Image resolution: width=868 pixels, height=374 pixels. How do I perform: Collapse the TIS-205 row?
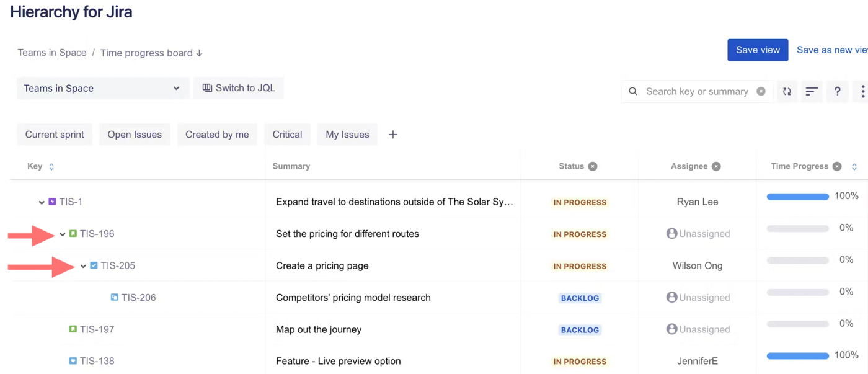click(84, 266)
